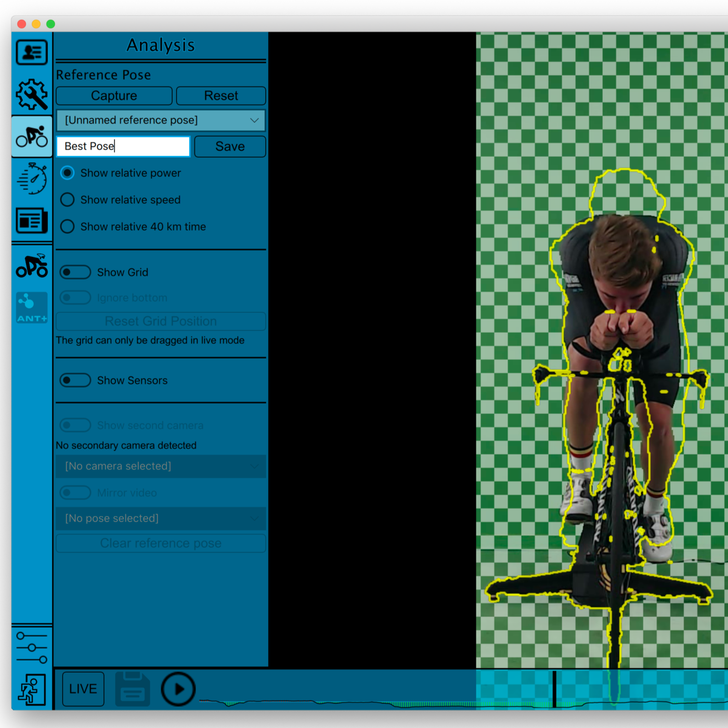Open the rider profile panel
Screen dimensions: 728x728
tap(31, 52)
